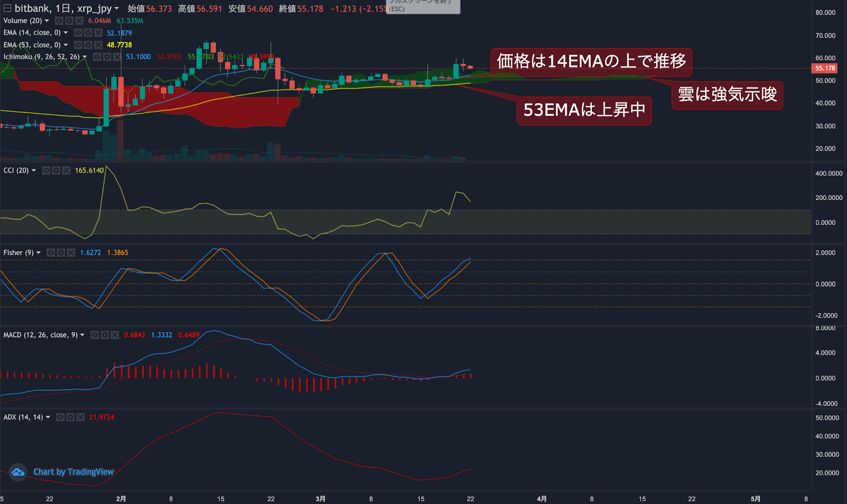Open settings for the EMA (14) indicator

coord(87,32)
